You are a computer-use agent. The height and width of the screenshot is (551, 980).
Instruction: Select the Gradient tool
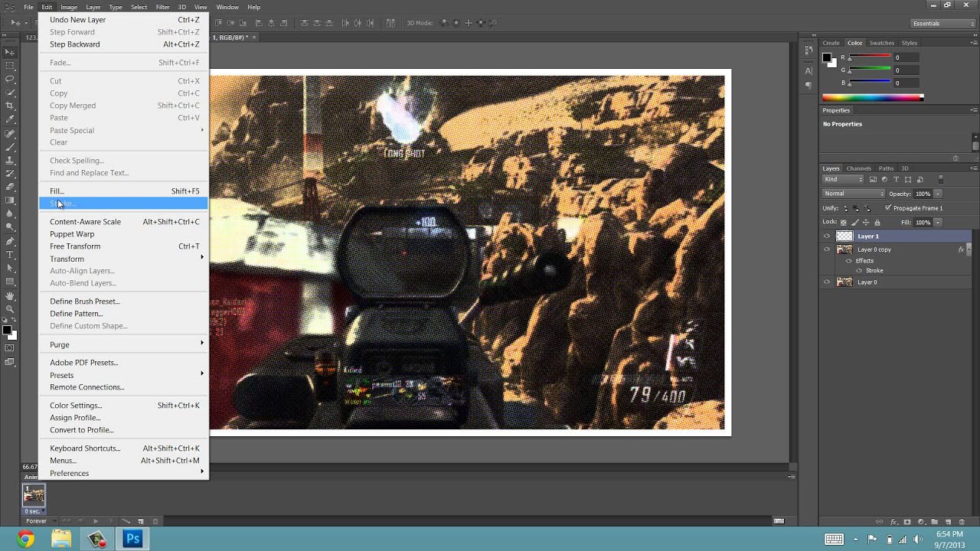point(10,200)
